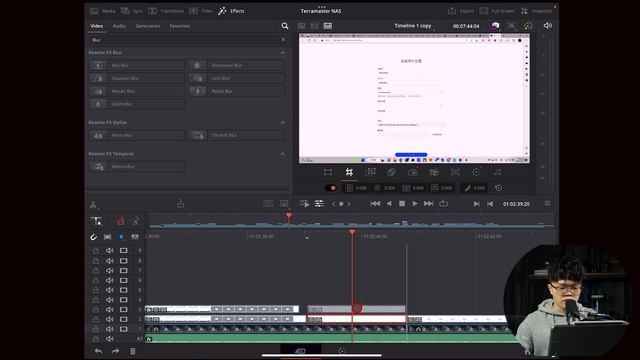Select the Crop tool in viewer tools

pos(349,172)
